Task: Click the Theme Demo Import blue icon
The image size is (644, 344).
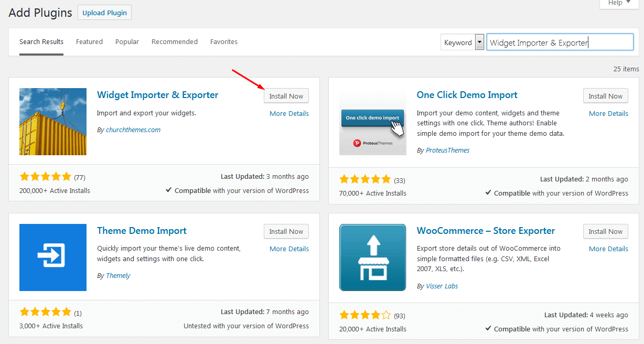Action: [53, 257]
